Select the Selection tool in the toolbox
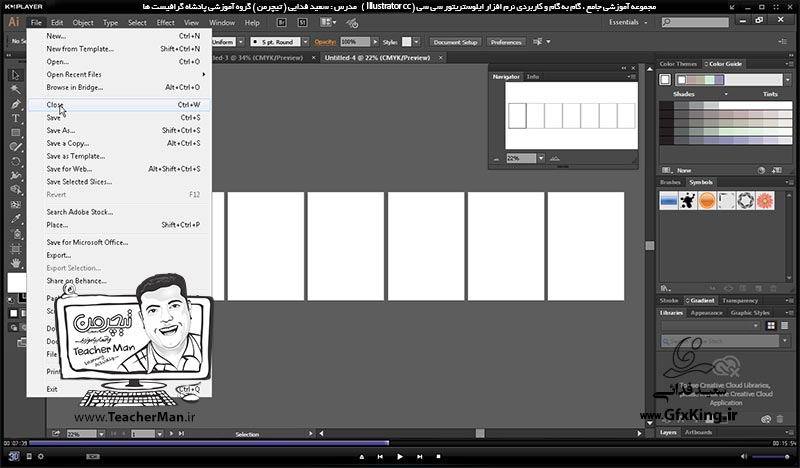Viewport: 800px width, 468px height. click(x=16, y=75)
